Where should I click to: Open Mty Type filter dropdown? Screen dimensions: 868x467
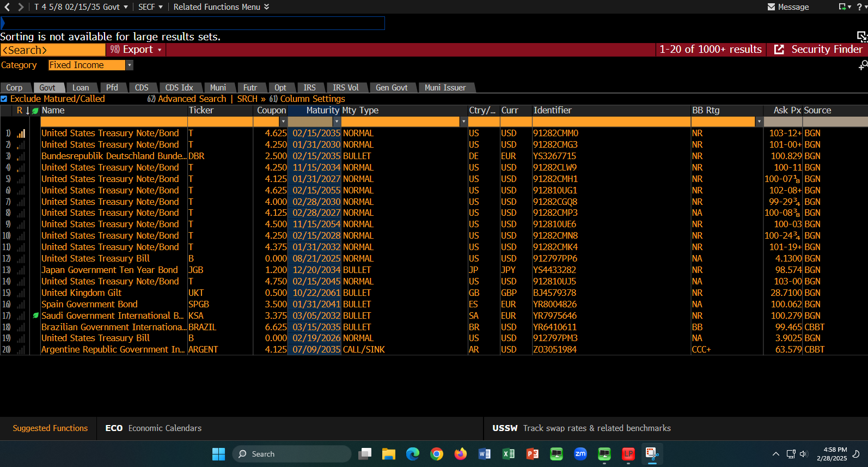(x=463, y=121)
